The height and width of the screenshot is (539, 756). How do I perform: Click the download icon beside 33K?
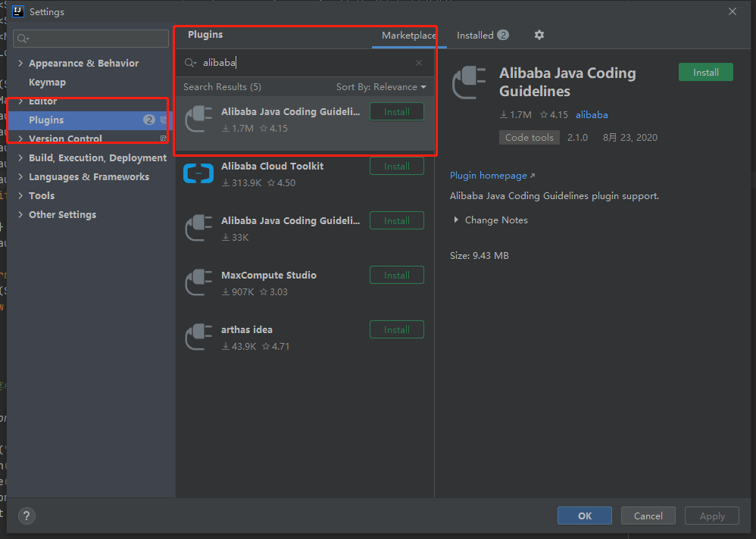pyautogui.click(x=225, y=238)
